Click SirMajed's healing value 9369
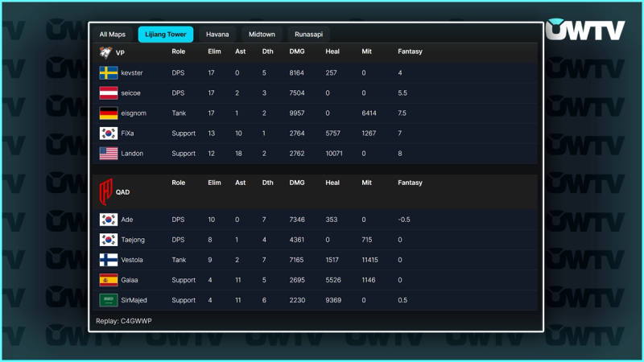The height and width of the screenshot is (362, 644). click(333, 300)
